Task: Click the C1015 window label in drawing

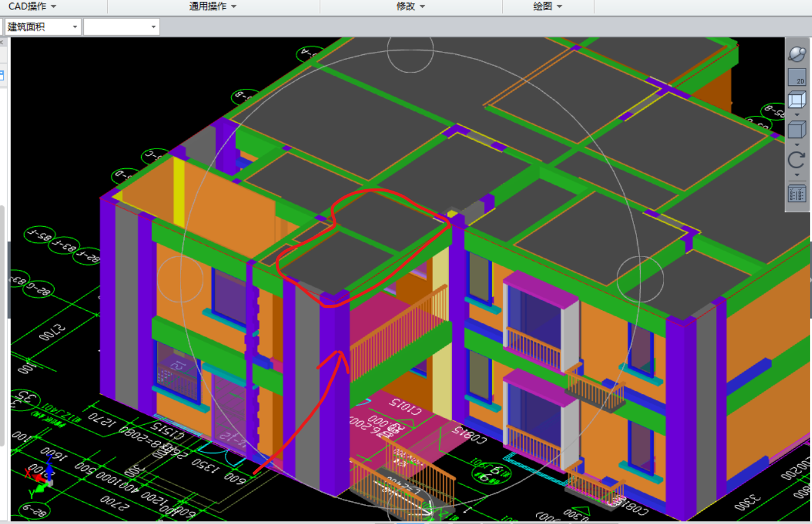Action: point(406,408)
